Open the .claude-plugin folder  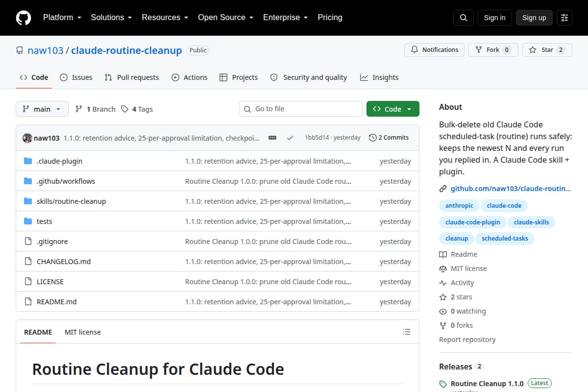59,161
